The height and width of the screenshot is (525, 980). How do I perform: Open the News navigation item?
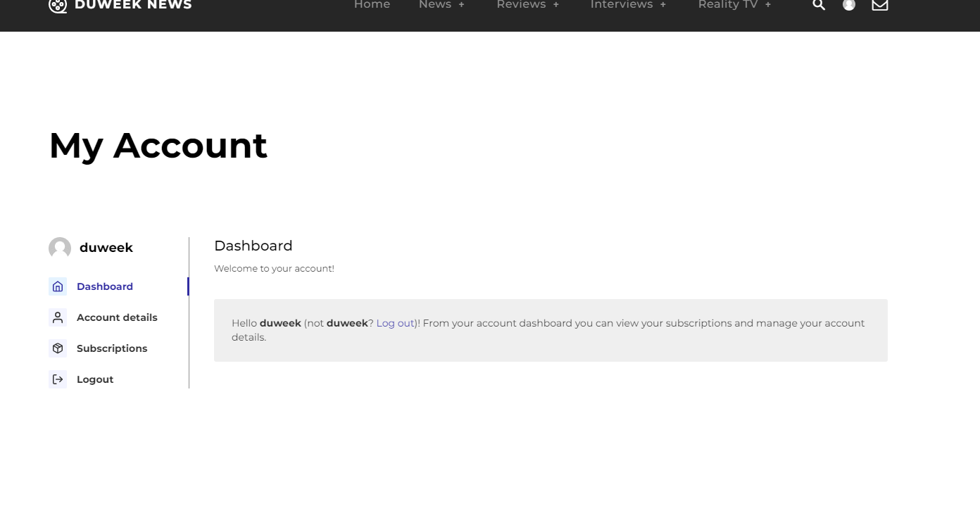tap(435, 5)
